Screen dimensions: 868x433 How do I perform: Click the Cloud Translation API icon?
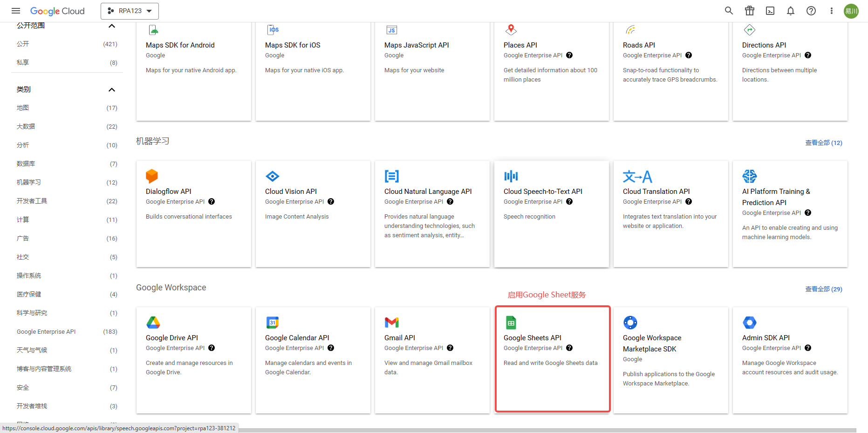tap(637, 176)
